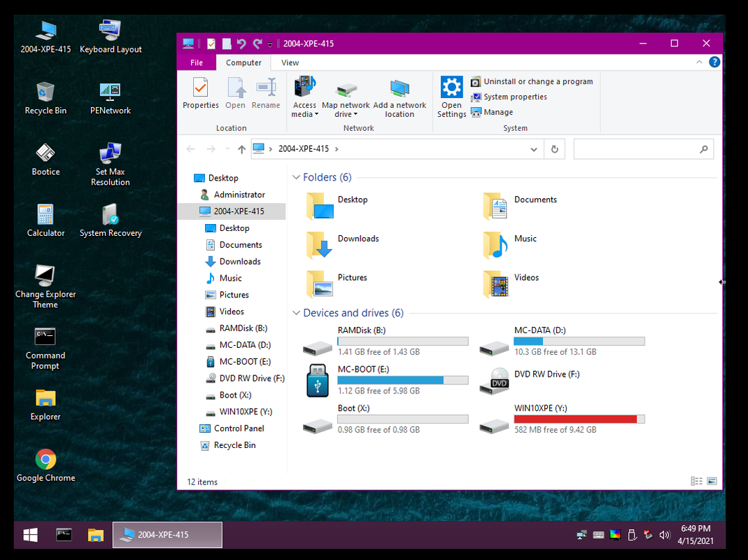Go up one level with Up arrow
The image size is (748, 560).
(242, 149)
